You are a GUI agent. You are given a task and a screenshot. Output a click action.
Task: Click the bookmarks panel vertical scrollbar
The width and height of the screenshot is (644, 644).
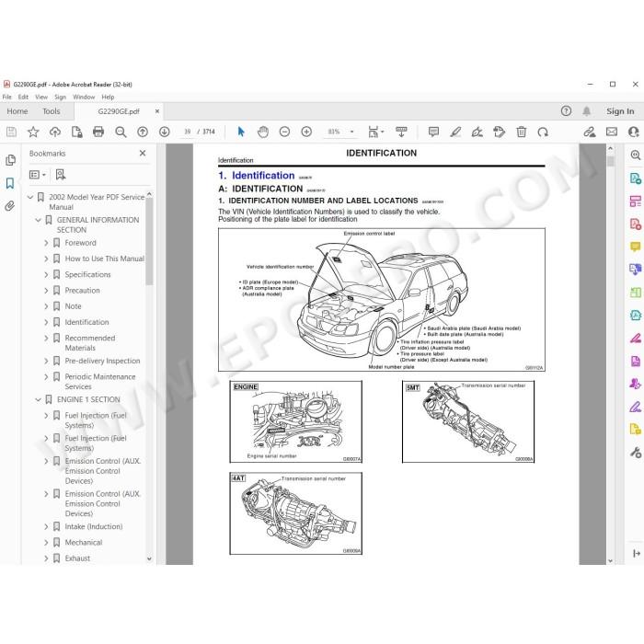click(149, 242)
